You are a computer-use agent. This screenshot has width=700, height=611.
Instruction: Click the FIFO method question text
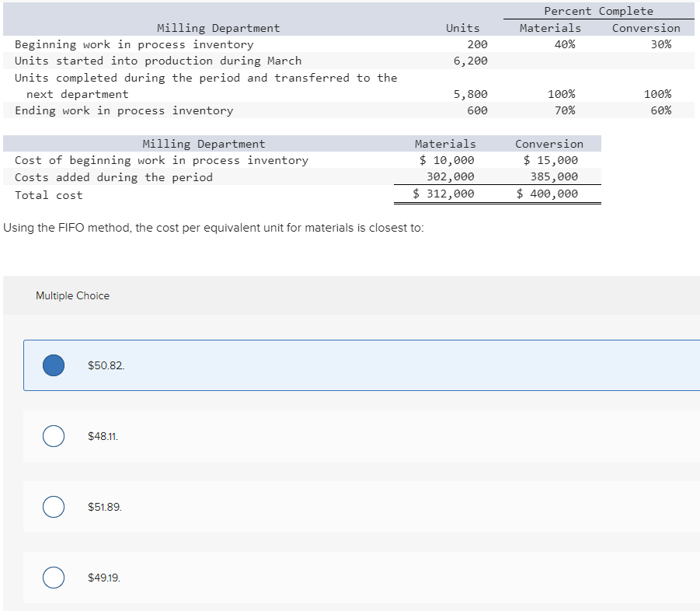(x=214, y=228)
